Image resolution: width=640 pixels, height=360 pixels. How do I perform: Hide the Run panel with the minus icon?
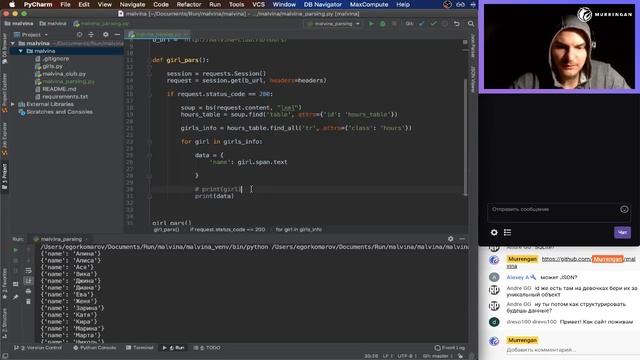pos(462,239)
